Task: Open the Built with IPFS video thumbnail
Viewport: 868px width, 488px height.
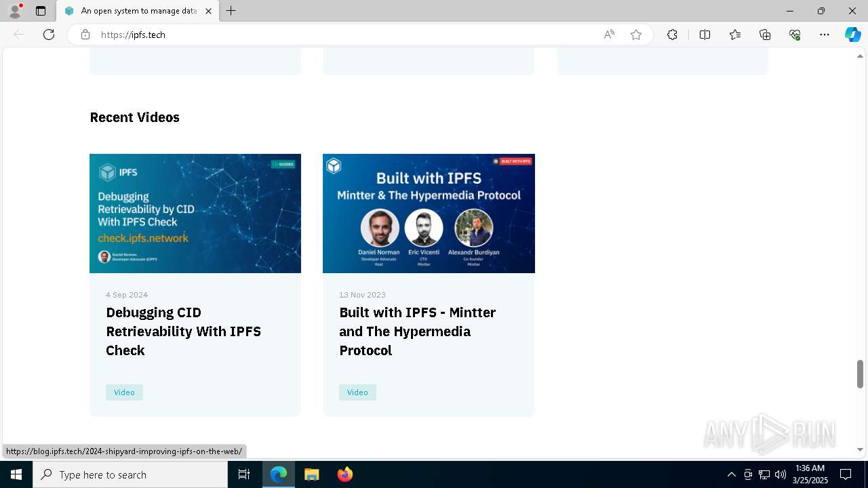Action: [429, 213]
